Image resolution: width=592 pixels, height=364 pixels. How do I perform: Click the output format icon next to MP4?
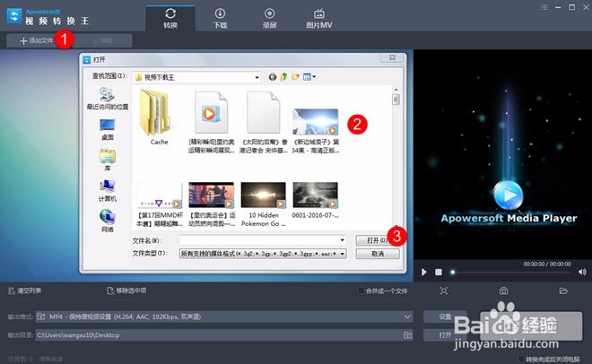pos(40,316)
